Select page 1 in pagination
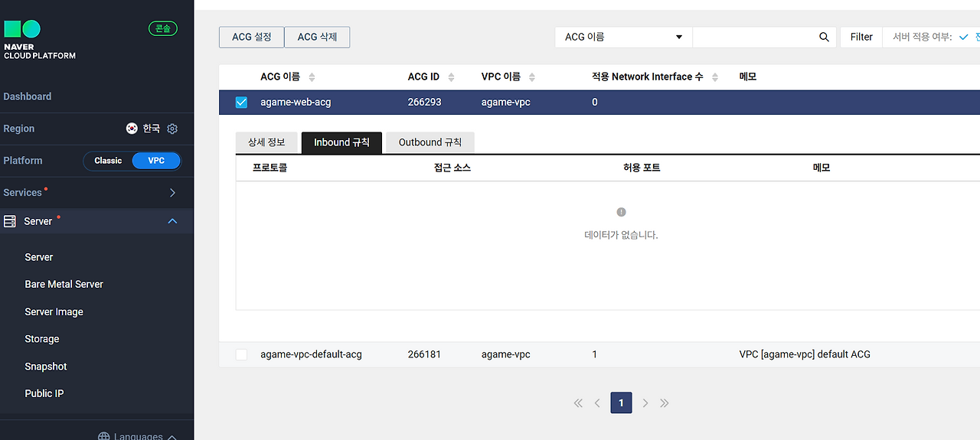Viewport: 980px width, 440px height. click(x=621, y=403)
